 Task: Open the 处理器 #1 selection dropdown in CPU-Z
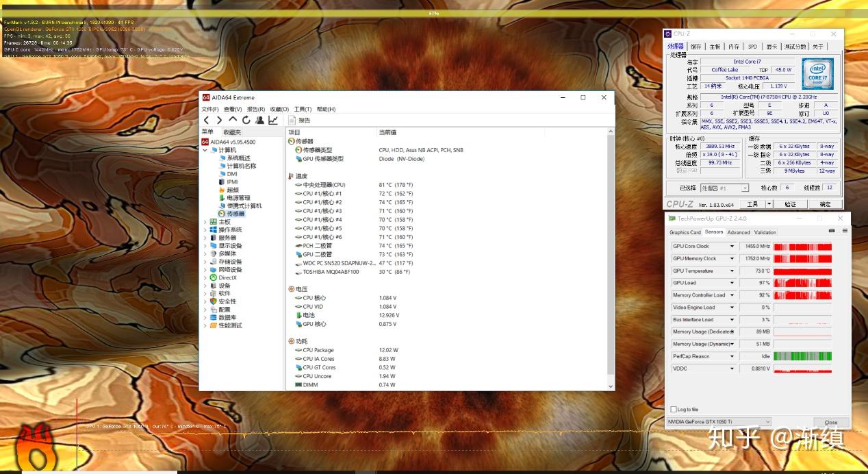point(724,188)
